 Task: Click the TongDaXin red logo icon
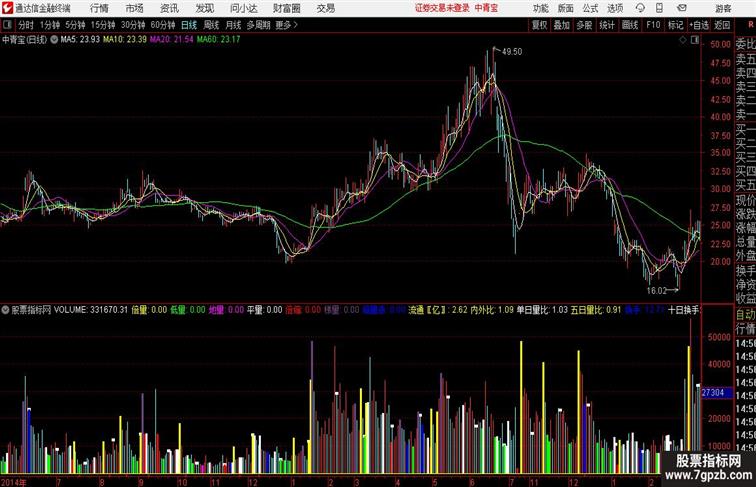(x=7, y=8)
